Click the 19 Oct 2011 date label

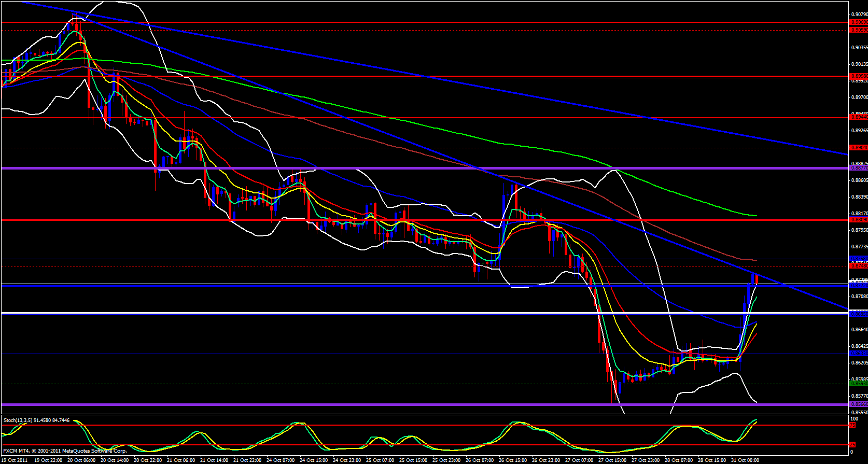point(15,460)
